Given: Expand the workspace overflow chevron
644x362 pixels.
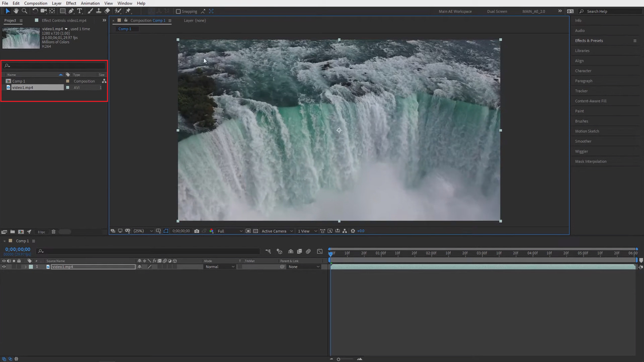Looking at the screenshot, I should point(560,11).
